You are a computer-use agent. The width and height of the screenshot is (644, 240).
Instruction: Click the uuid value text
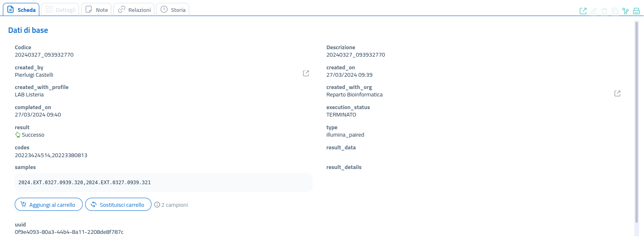[x=69, y=232]
